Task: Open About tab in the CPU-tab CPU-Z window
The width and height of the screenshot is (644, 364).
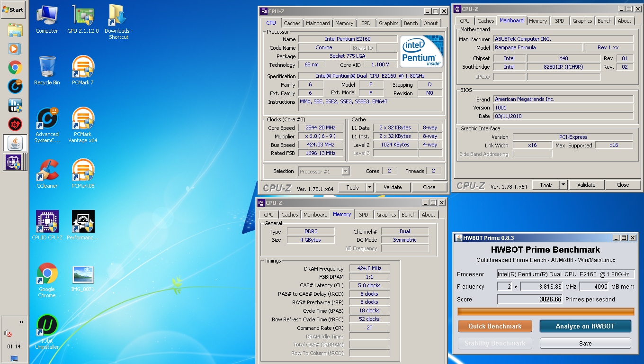Action: [x=431, y=23]
